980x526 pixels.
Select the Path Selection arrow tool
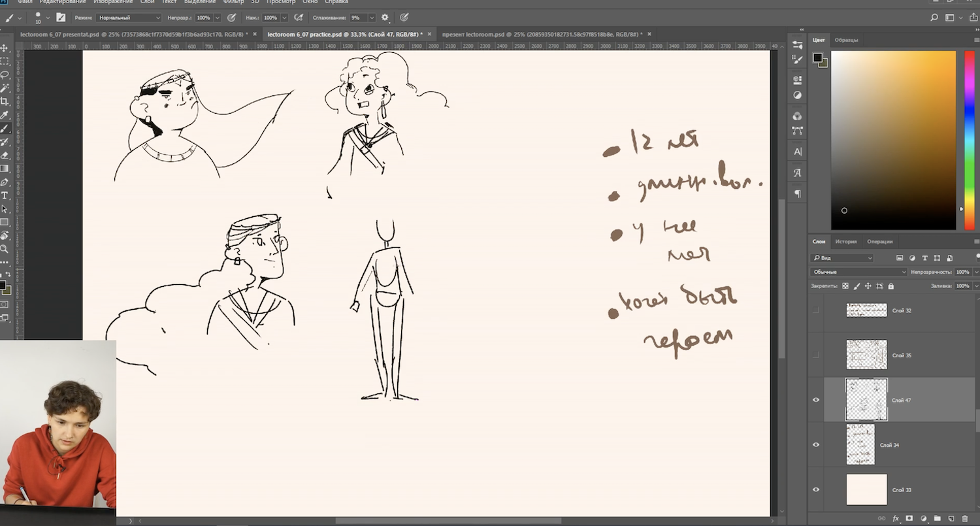[5, 209]
